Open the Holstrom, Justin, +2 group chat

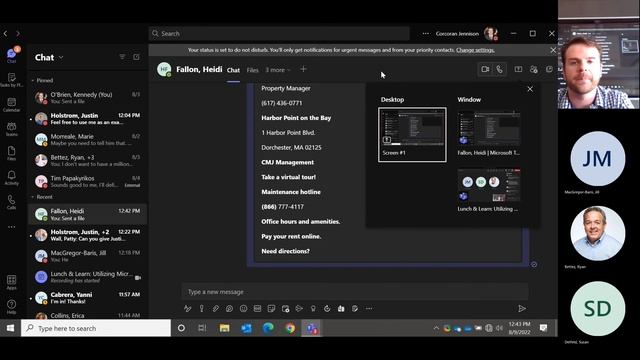point(87,235)
